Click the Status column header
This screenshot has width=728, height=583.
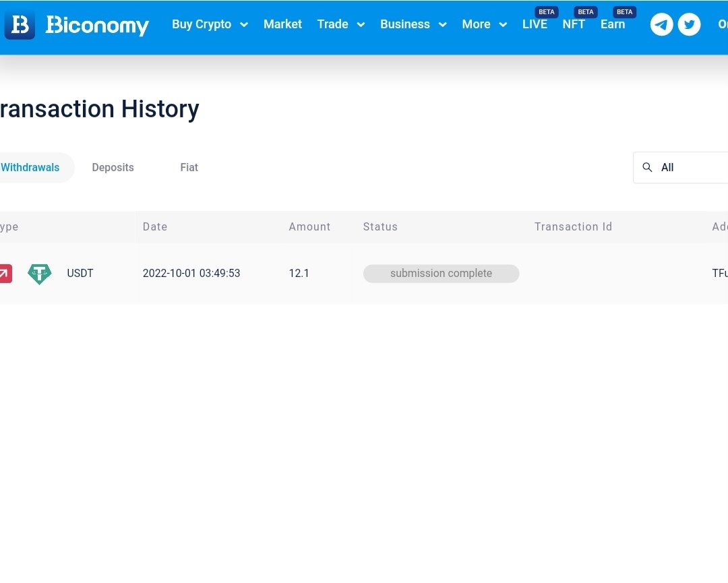380,226
